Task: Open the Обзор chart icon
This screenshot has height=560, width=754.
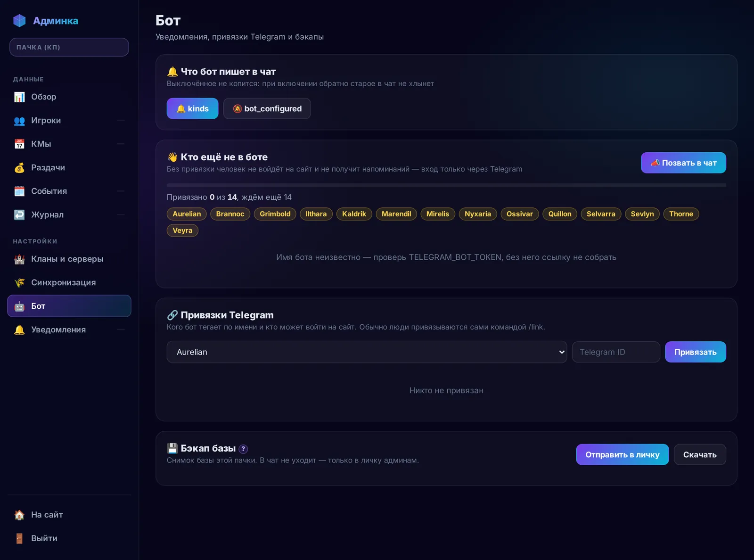Action: tap(19, 97)
